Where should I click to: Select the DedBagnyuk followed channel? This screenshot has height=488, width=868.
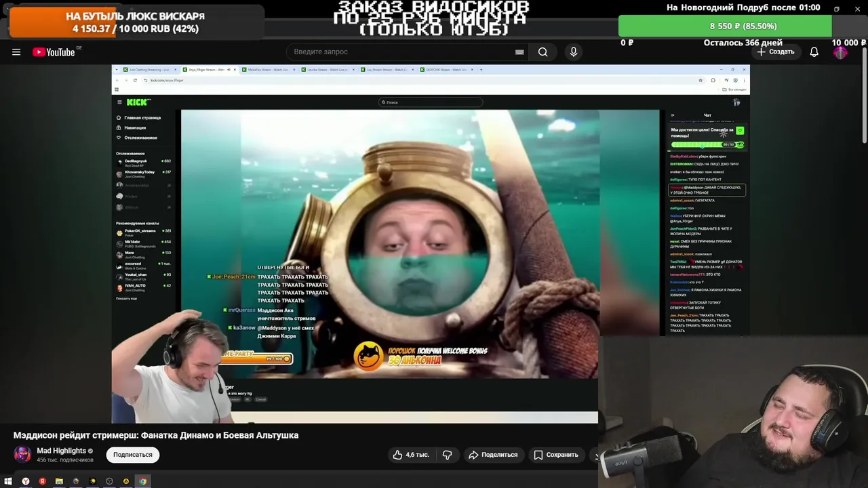[x=144, y=163]
